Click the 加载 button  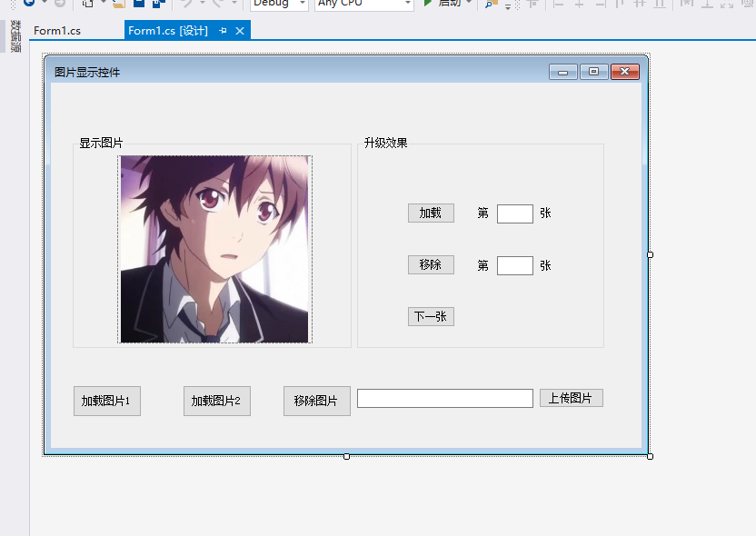[x=431, y=213]
